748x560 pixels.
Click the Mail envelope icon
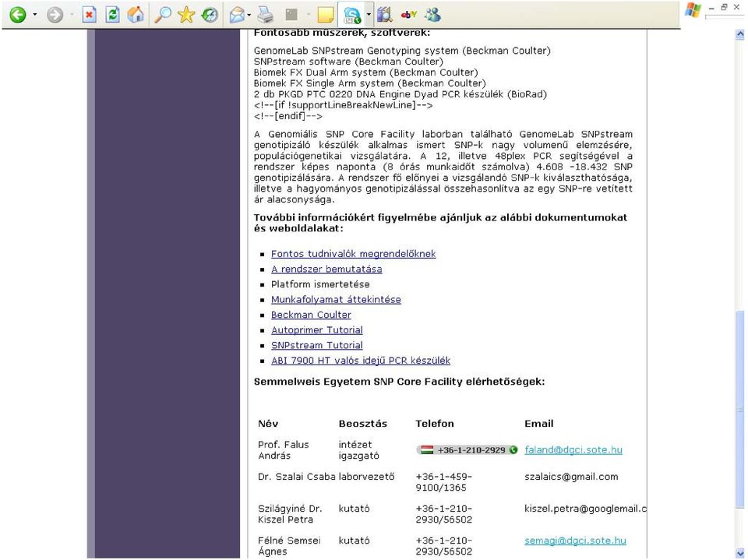pos(237,15)
